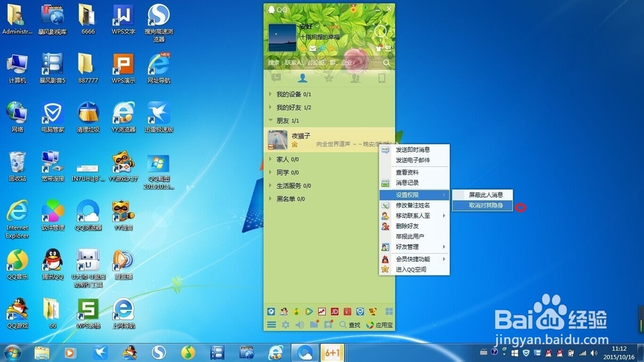This screenshot has width=644, height=362.
Task: Select the 回收站 recycle bin desktop icon
Action: point(17,166)
